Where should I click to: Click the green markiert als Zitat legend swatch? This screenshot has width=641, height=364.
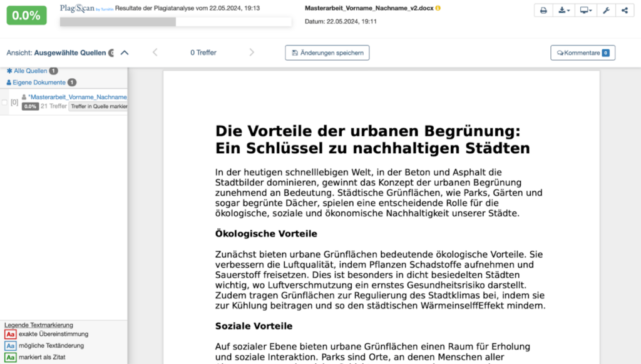(10, 357)
